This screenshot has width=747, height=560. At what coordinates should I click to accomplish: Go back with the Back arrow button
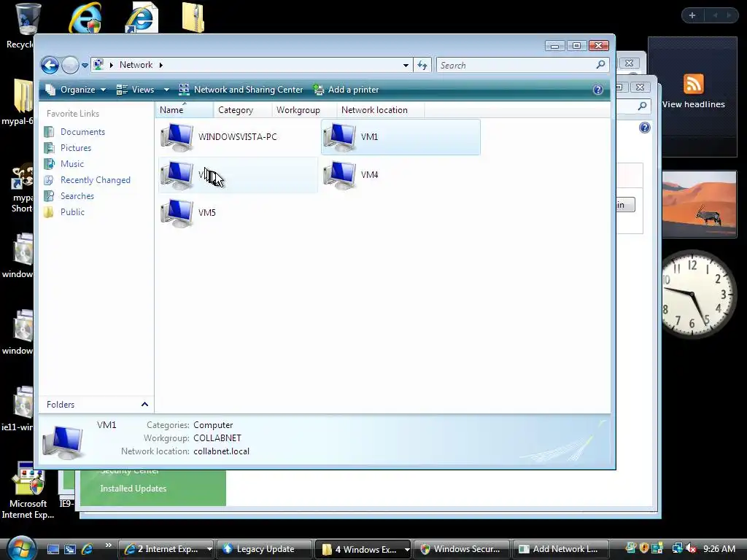50,65
